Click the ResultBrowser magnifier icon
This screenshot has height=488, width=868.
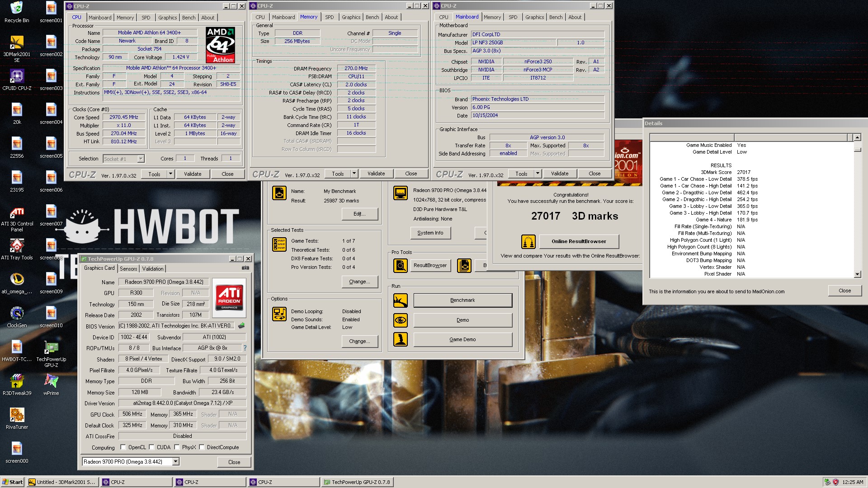pos(400,266)
